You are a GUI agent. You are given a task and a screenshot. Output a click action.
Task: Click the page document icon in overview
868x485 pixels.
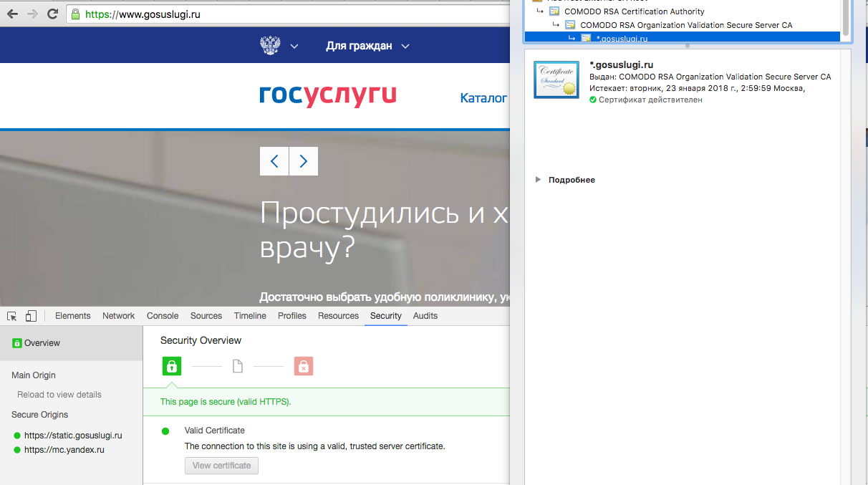[x=238, y=367]
